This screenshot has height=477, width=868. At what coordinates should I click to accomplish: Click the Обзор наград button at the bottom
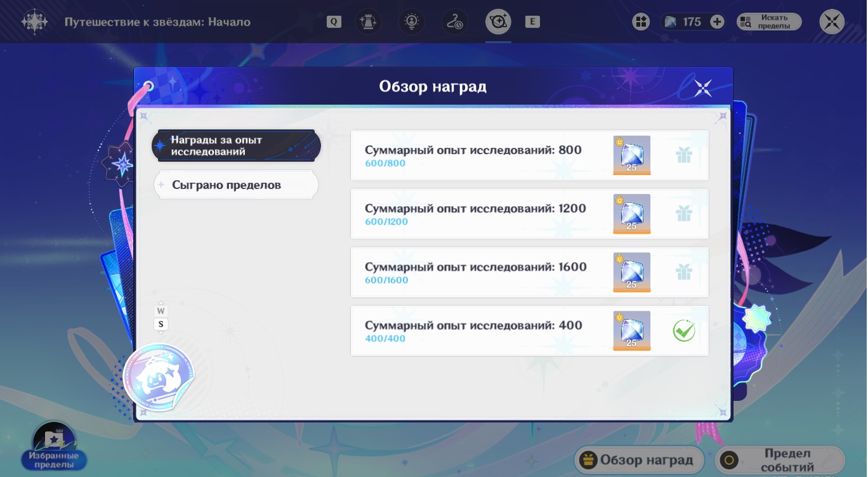[x=639, y=461]
